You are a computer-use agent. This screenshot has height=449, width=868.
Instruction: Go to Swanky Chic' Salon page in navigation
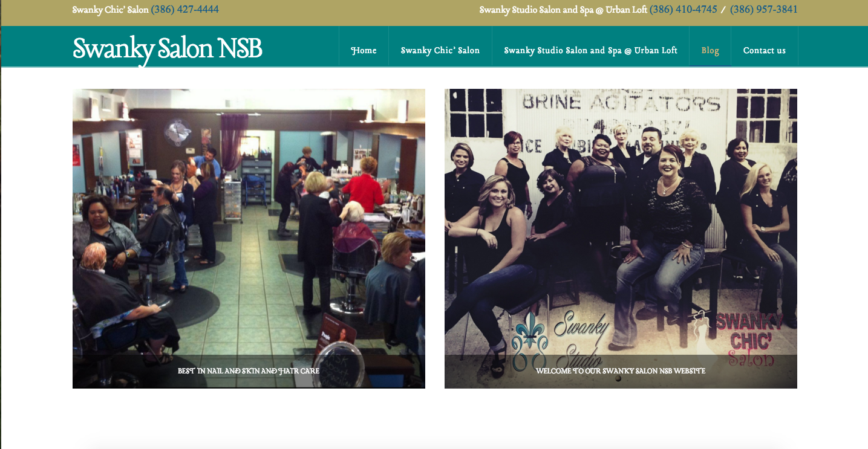click(x=440, y=50)
